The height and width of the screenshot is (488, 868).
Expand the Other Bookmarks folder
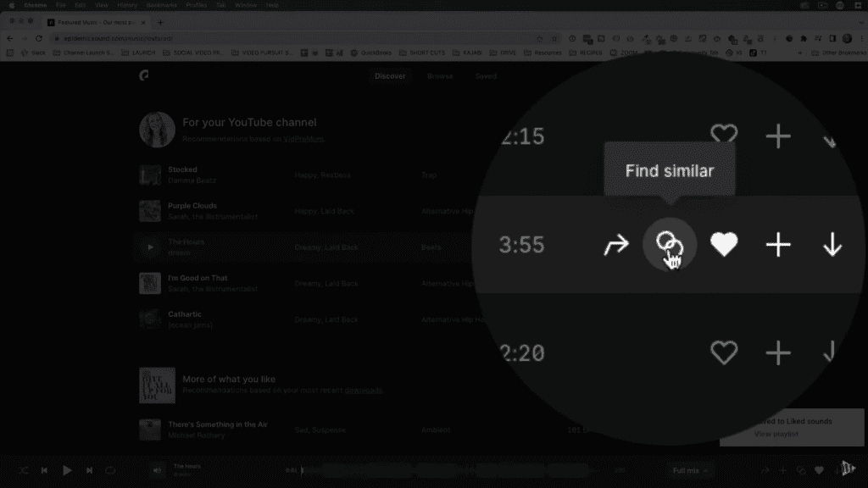tap(838, 53)
